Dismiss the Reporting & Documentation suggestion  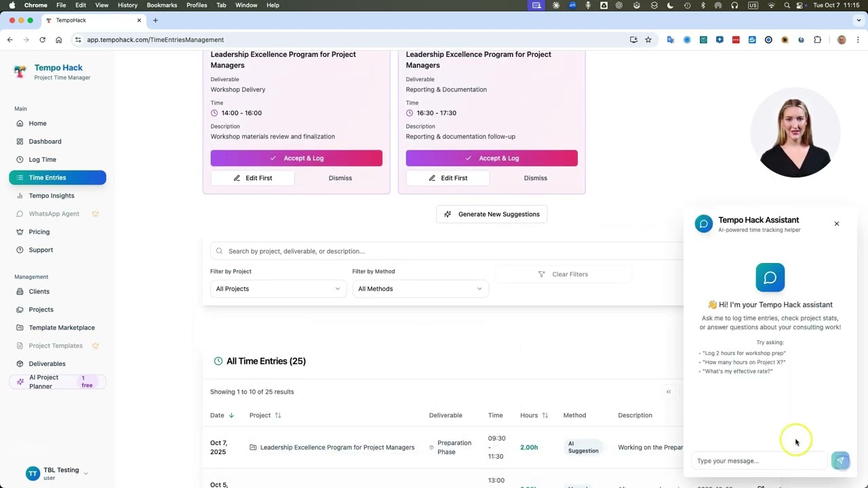click(536, 178)
